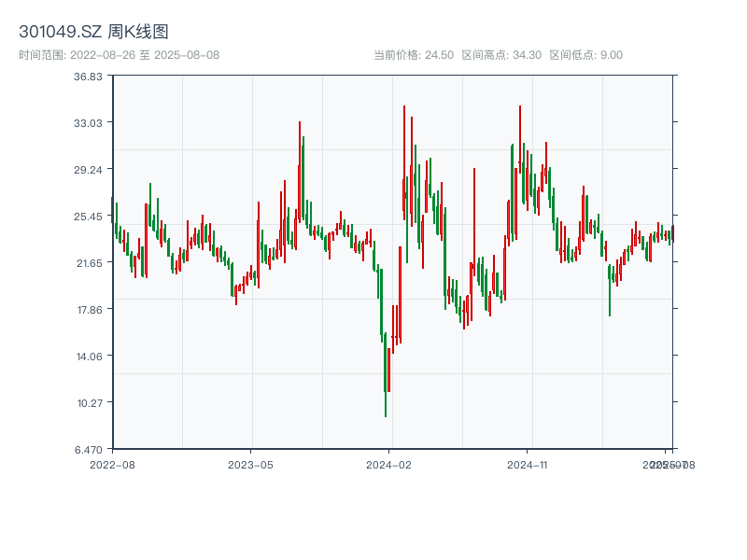Click x-axis label 2024-02
This screenshot has width=747, height=560.
(388, 465)
